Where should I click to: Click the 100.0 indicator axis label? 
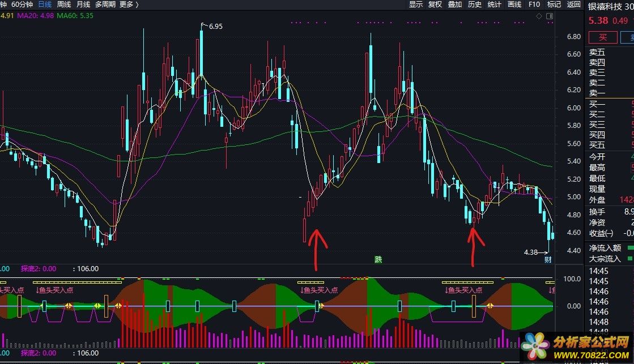click(x=572, y=279)
